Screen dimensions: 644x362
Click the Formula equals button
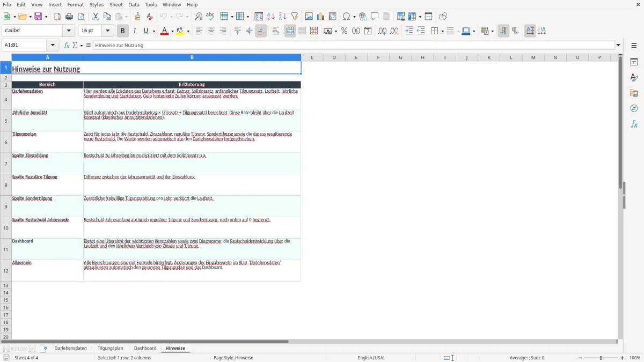[89, 45]
